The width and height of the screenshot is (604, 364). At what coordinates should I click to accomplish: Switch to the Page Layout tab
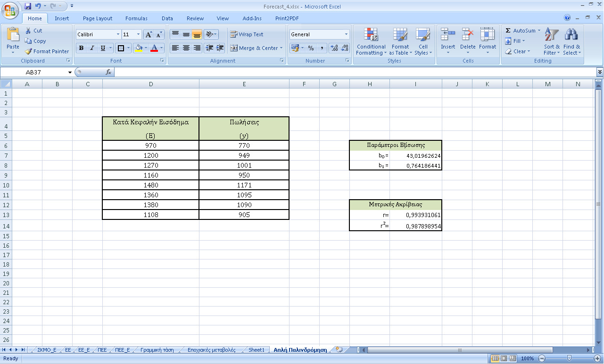[98, 18]
